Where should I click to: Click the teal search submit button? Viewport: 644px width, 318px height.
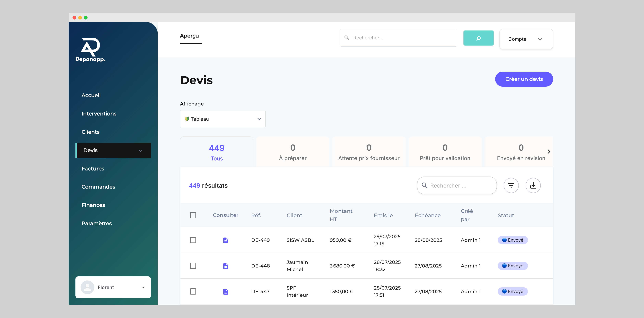(x=478, y=38)
